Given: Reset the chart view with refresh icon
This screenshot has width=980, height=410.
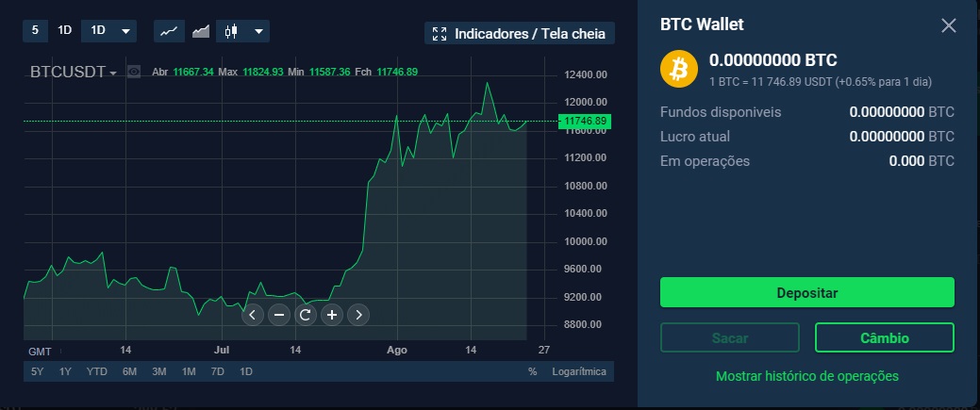Looking at the screenshot, I should click(305, 315).
